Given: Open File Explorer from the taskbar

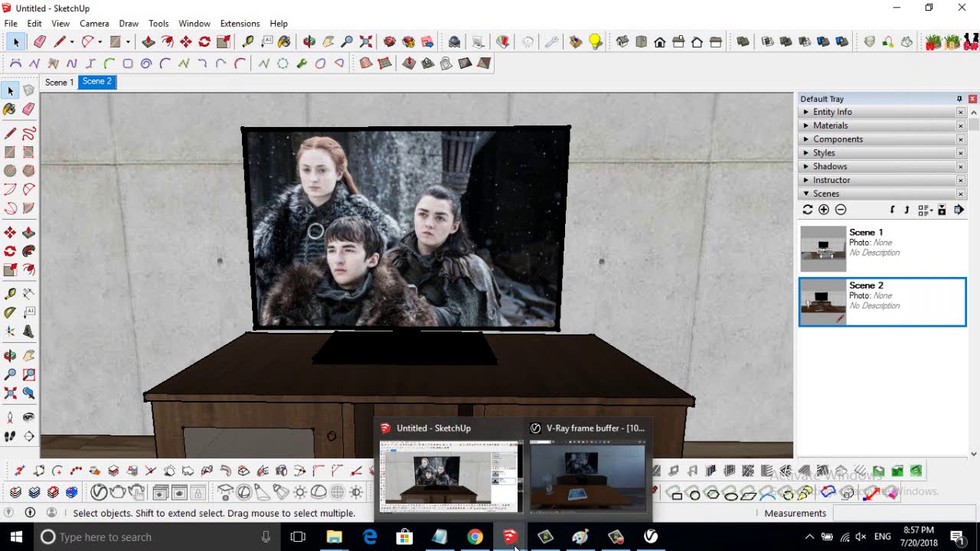Looking at the screenshot, I should coord(334,537).
